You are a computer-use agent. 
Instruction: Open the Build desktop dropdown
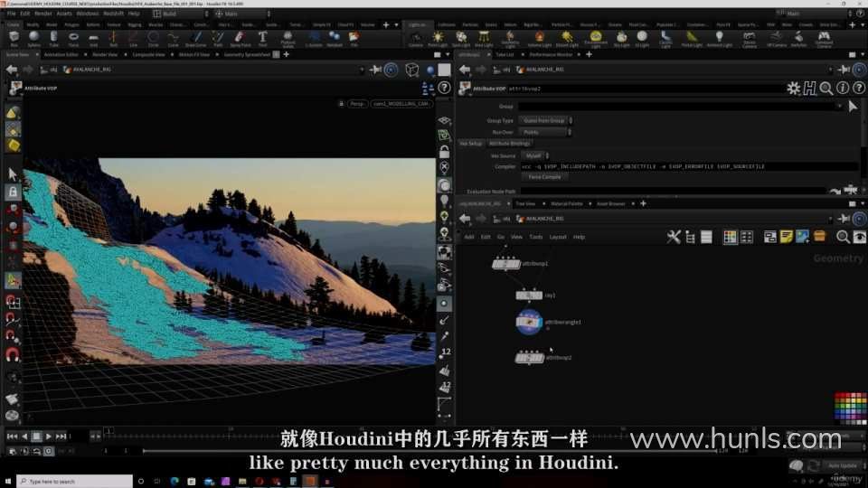181,14
